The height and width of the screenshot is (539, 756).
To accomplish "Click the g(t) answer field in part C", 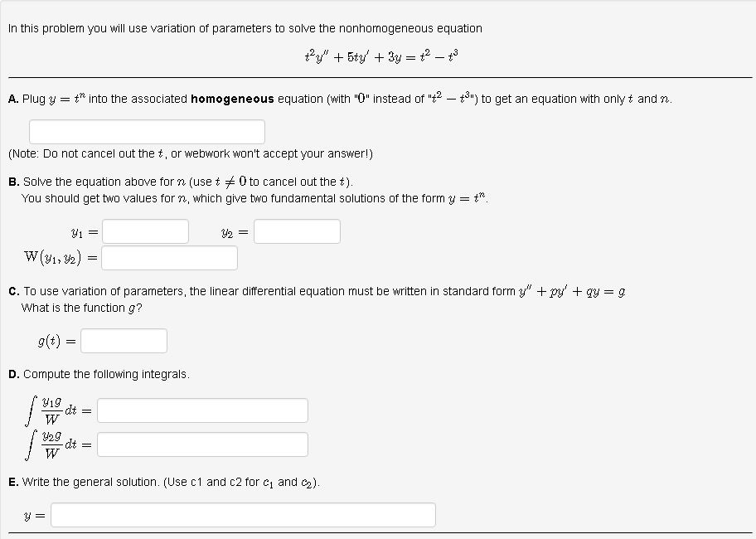I will 124,340.
